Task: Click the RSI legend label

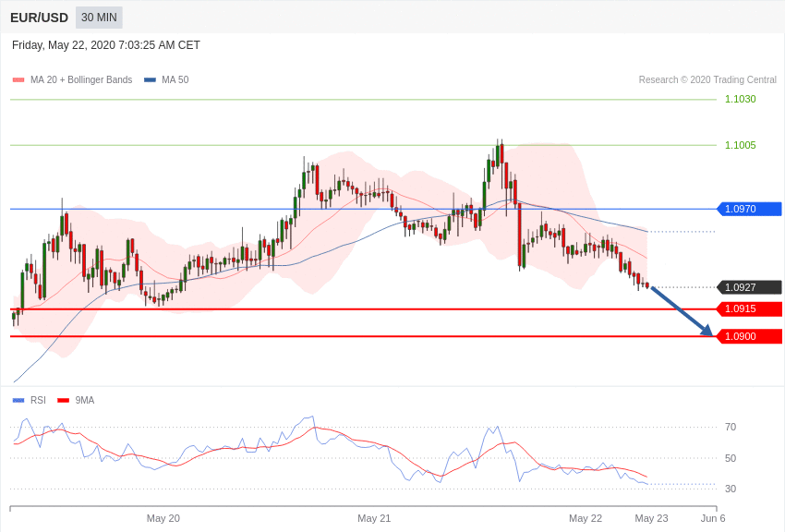Action: click(38, 400)
